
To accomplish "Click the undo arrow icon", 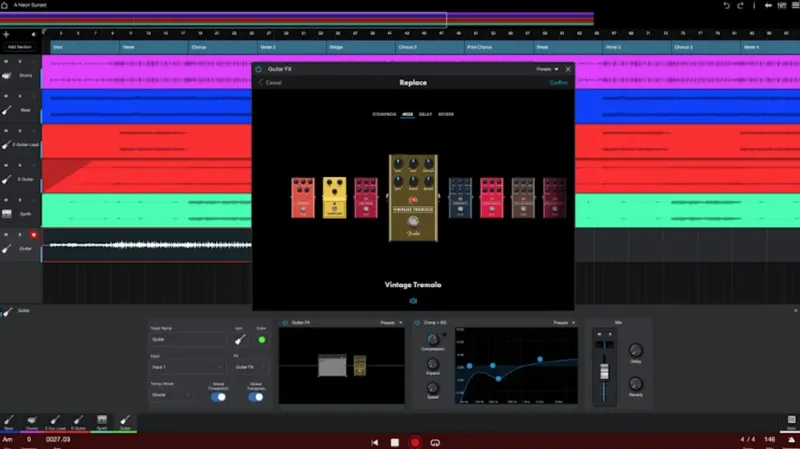I will pyautogui.click(x=727, y=5).
